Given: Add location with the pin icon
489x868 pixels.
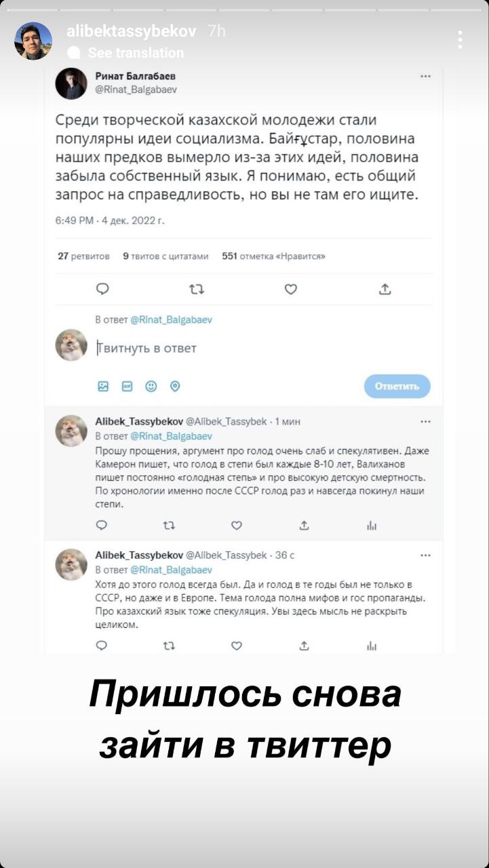Looking at the screenshot, I should click(x=175, y=387).
